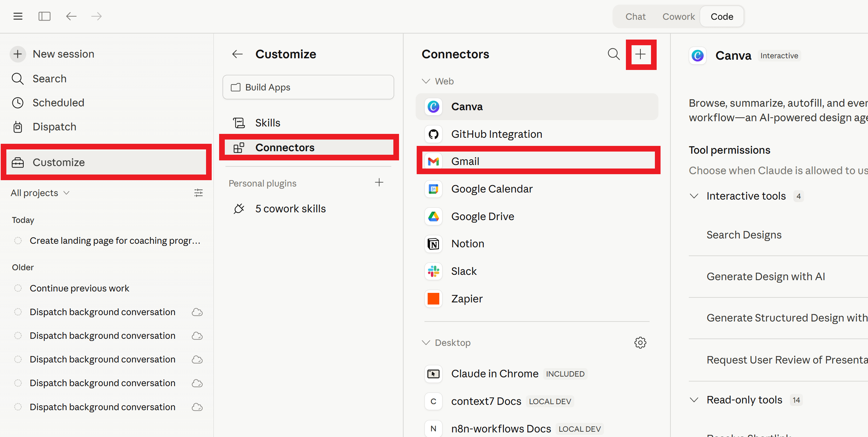Return from Customize using back arrow
The height and width of the screenshot is (437, 868).
coord(237,54)
